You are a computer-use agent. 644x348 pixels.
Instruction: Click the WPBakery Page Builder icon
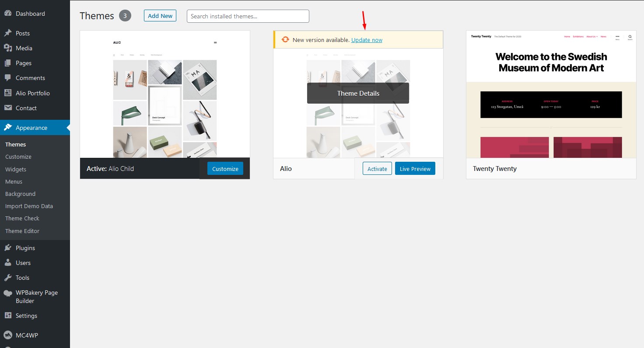click(x=8, y=293)
